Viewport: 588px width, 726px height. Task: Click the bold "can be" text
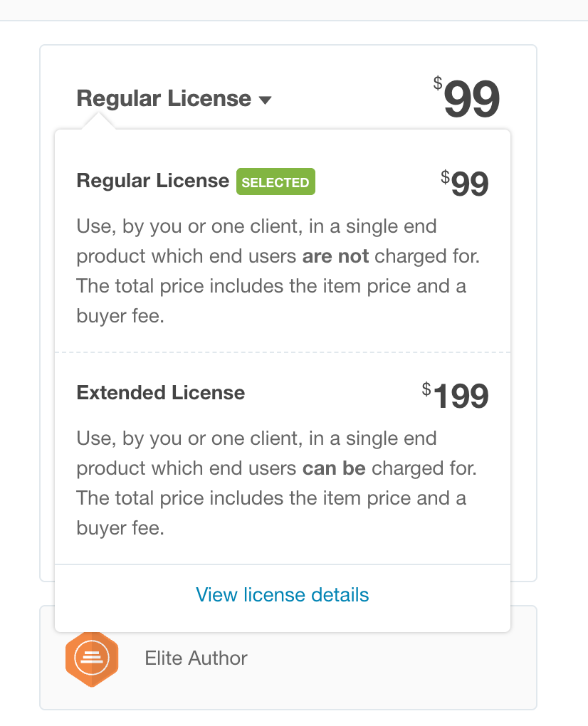point(334,468)
